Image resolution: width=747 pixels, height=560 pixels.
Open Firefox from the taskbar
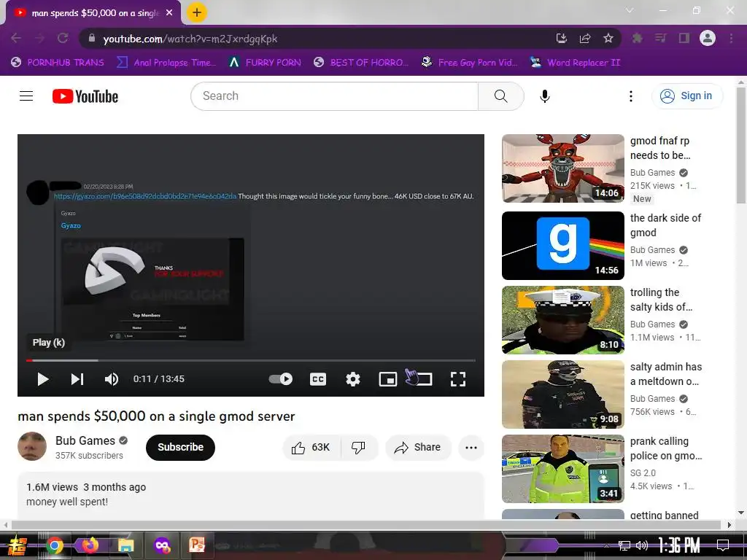(90, 545)
